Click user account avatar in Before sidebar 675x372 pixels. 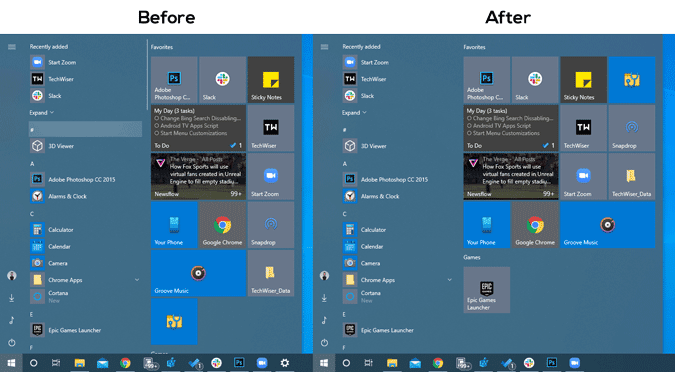coord(12,276)
